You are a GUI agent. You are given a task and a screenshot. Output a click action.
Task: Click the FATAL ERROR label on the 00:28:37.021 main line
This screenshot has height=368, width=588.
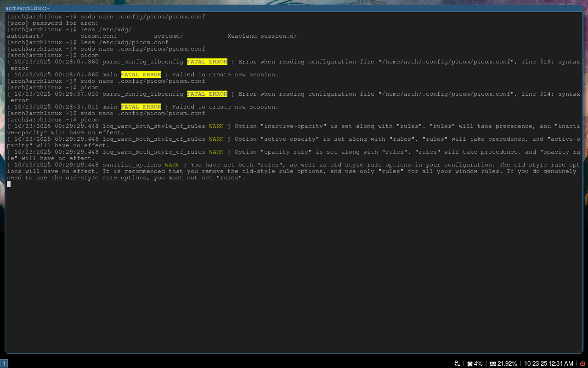[x=141, y=107]
